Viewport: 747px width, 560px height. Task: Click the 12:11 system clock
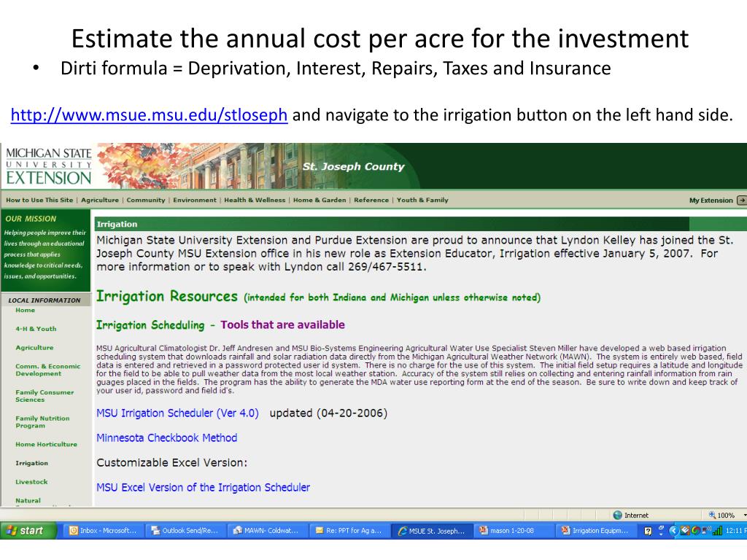[x=736, y=531]
